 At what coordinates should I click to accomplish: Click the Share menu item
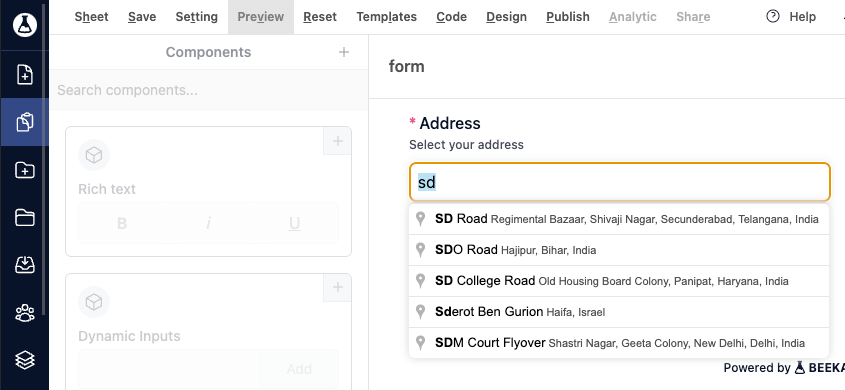pos(693,17)
